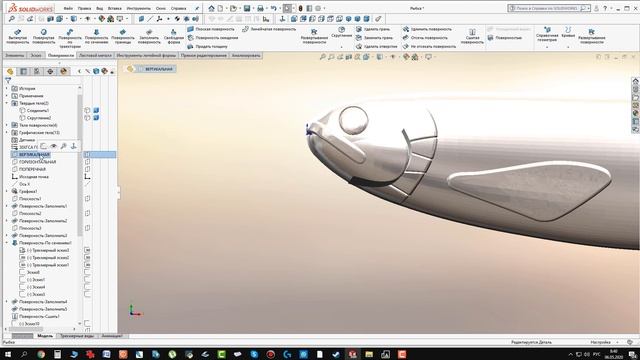Select the Fillet tool (Скругление)
640x360 pixels.
click(341, 32)
